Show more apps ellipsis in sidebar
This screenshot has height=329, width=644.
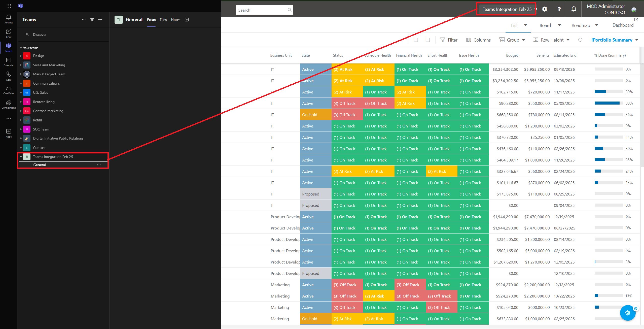tap(9, 119)
